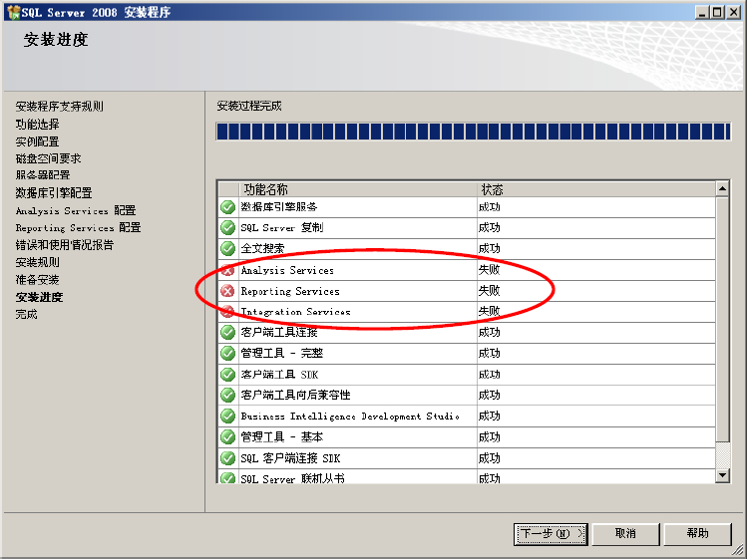
Task: Click the Reporting Services feature name in list
Action: [290, 291]
